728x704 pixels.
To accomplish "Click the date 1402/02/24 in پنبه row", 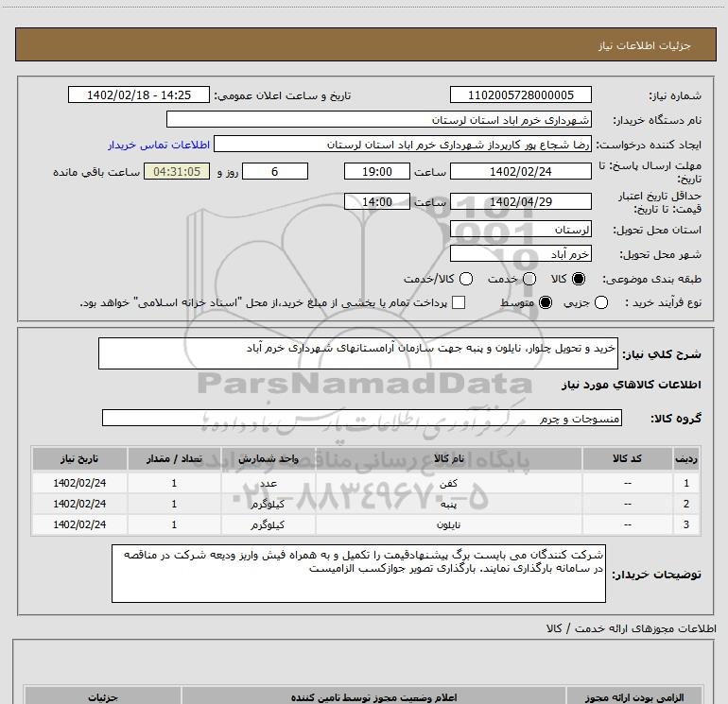I will [x=79, y=504].
